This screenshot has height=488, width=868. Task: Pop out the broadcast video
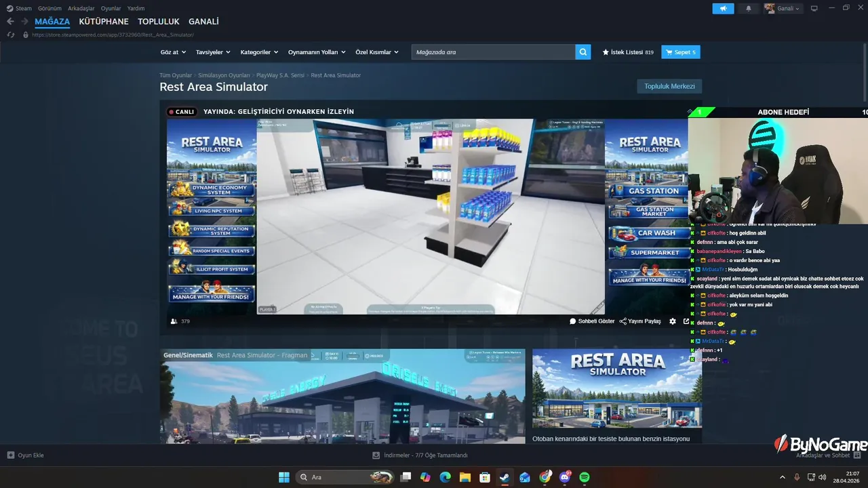click(x=686, y=321)
